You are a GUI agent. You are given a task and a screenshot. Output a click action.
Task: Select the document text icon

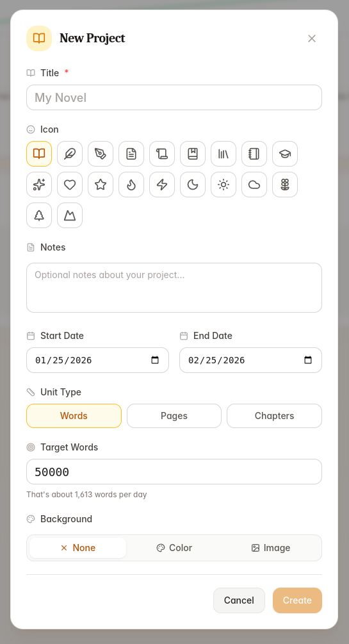click(x=131, y=154)
